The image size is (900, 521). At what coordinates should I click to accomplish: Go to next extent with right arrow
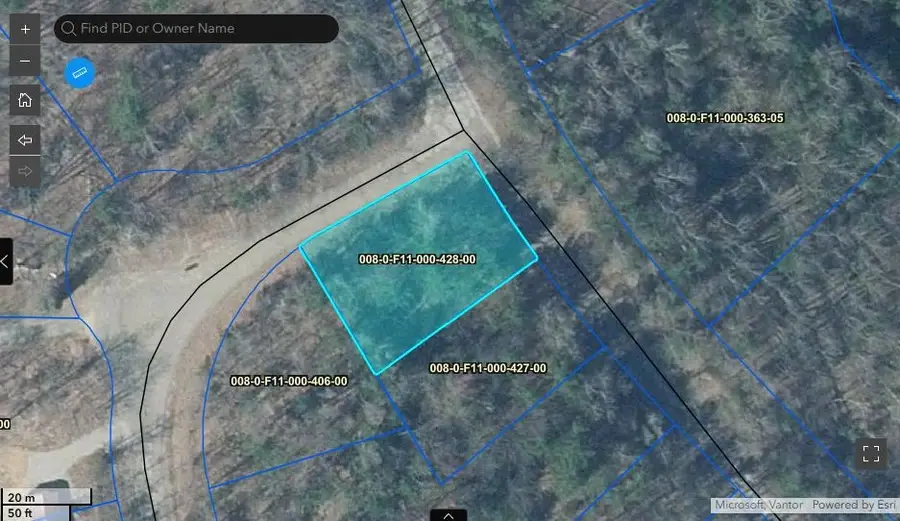[x=25, y=171]
